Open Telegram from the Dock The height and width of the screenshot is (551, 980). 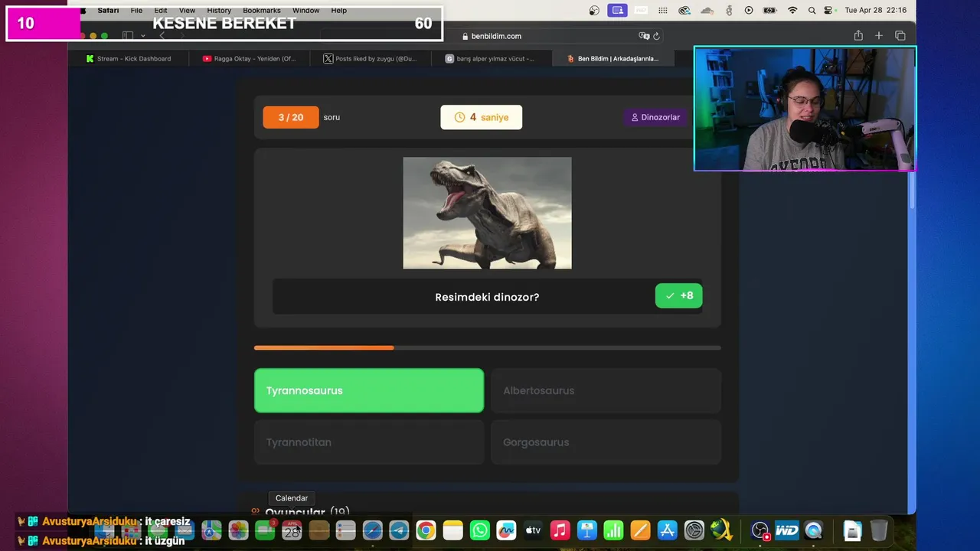pyautogui.click(x=399, y=530)
